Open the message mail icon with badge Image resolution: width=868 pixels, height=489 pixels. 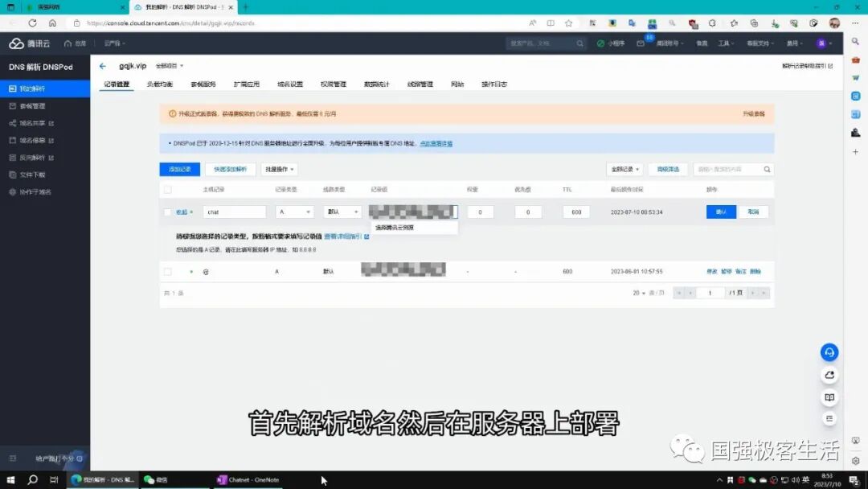[x=641, y=43]
